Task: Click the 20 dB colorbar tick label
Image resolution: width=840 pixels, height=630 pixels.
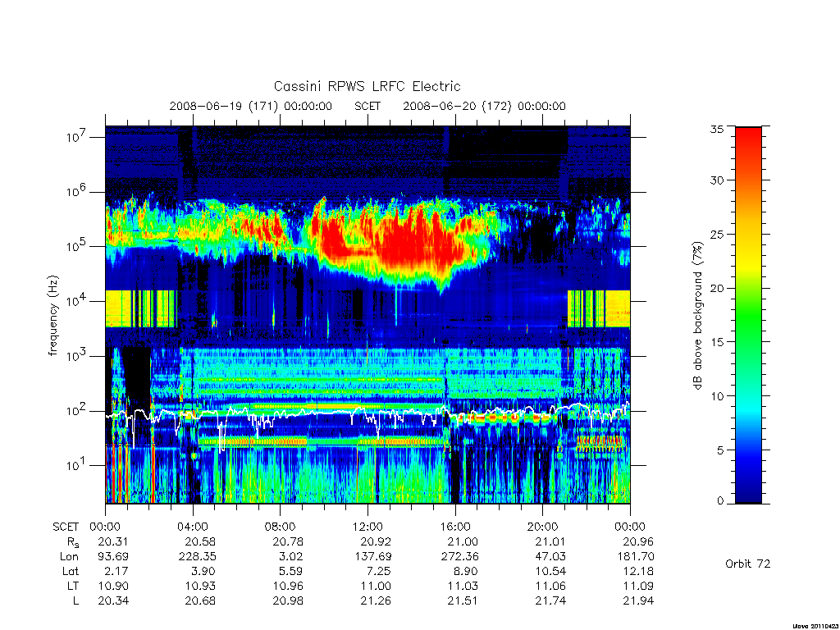Action: [717, 288]
